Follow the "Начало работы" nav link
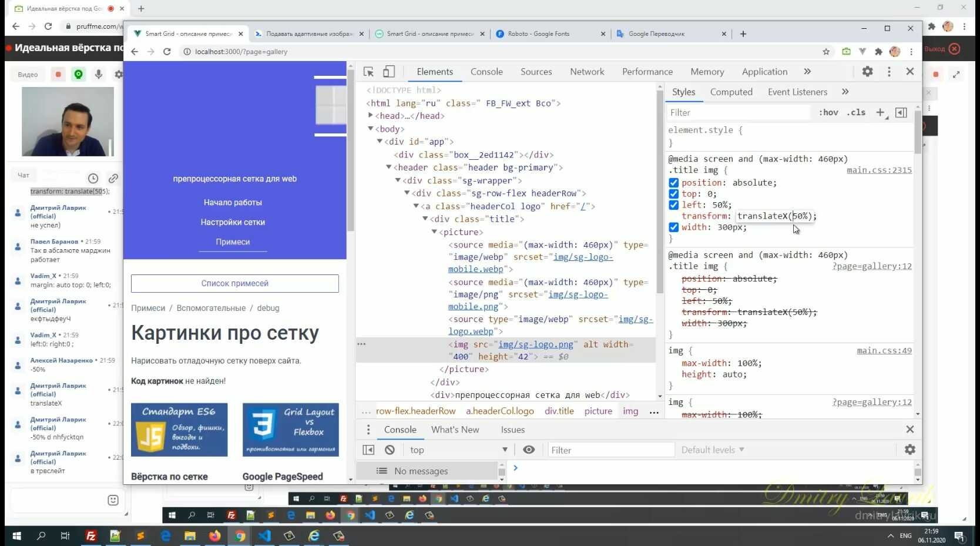 [233, 202]
